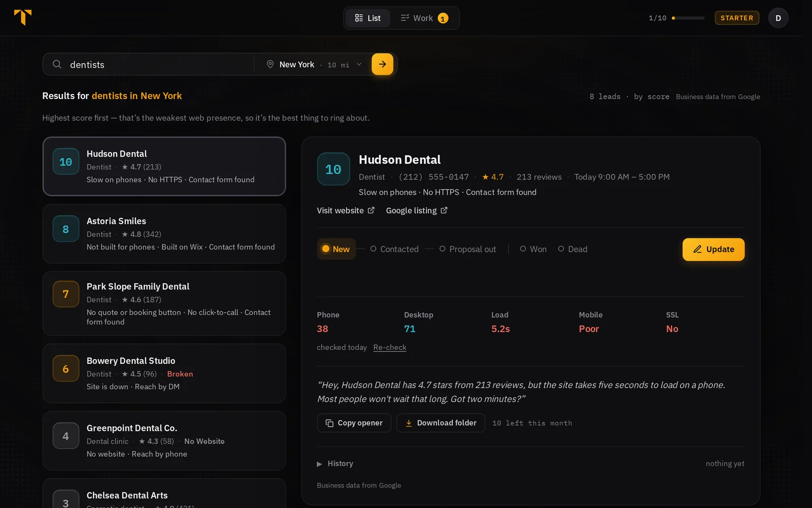
Task: Switch to the List tab
Action: [x=368, y=18]
